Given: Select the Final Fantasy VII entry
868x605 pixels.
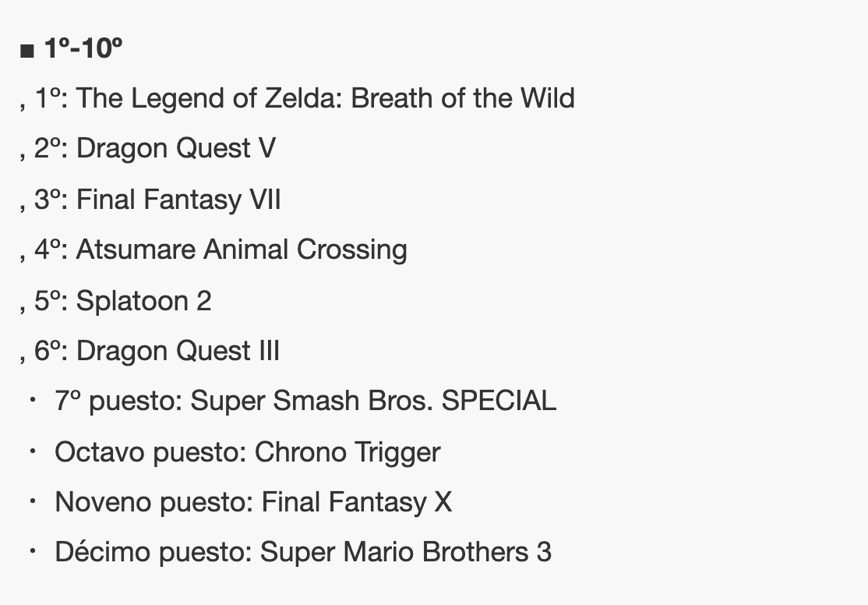Looking at the screenshot, I should pos(178,200).
